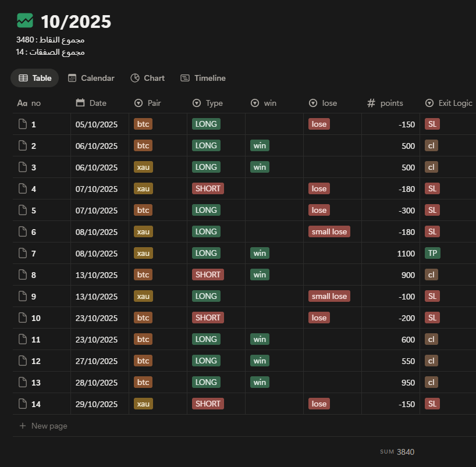Click New page to add a row
This screenshot has height=467, width=476.
pos(49,426)
